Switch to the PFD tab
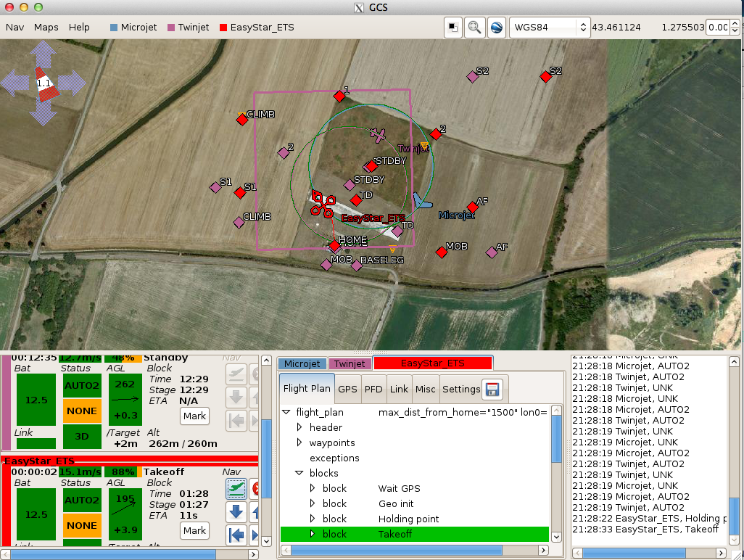 point(373,389)
